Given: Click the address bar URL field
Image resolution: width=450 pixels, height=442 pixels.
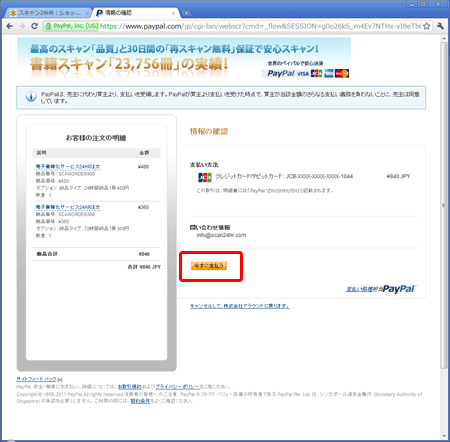Looking at the screenshot, I should pos(260,26).
